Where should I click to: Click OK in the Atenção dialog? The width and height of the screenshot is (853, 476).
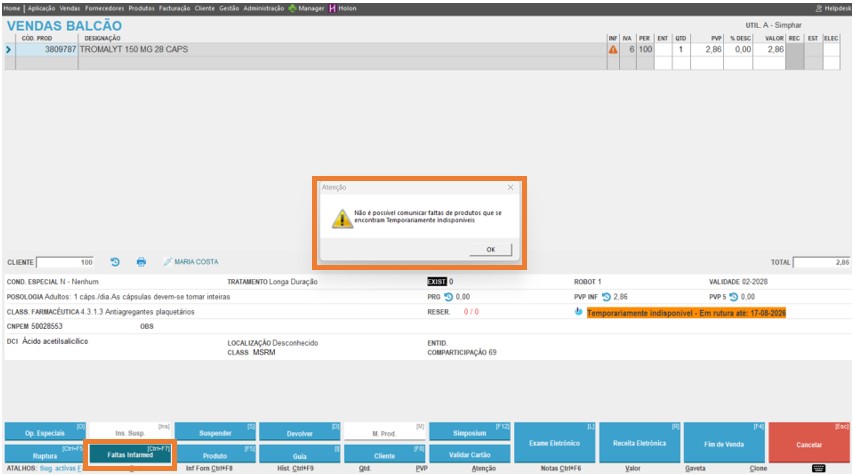coord(491,249)
